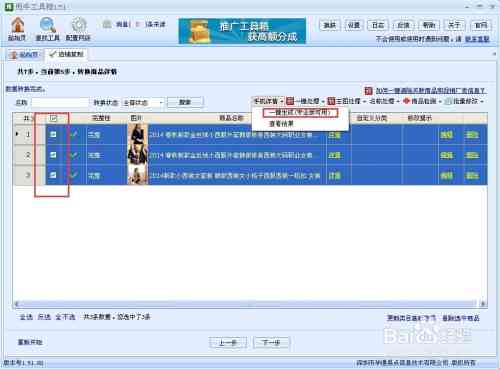This screenshot has height=369, width=500.
Task: Click the home tab icon in tab strip
Action: tap(13, 55)
